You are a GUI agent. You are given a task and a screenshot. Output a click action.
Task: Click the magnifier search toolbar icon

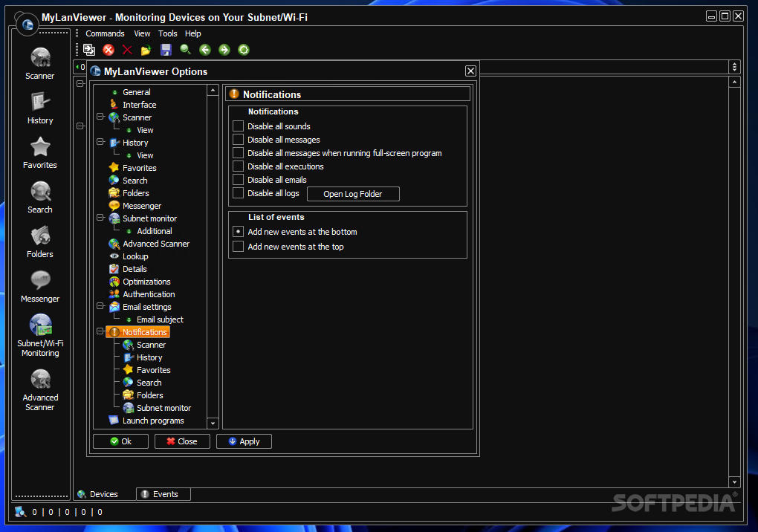click(185, 49)
